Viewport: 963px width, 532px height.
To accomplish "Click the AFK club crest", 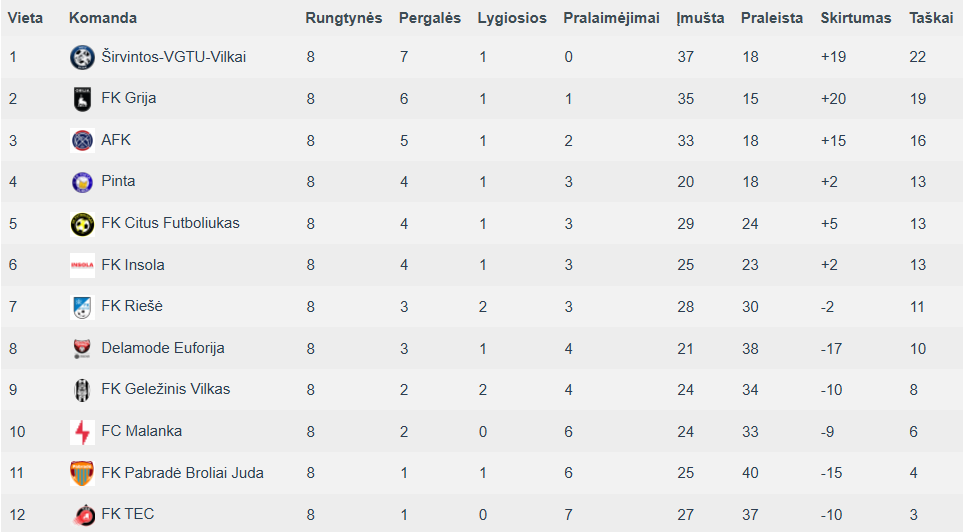I will pos(82,141).
